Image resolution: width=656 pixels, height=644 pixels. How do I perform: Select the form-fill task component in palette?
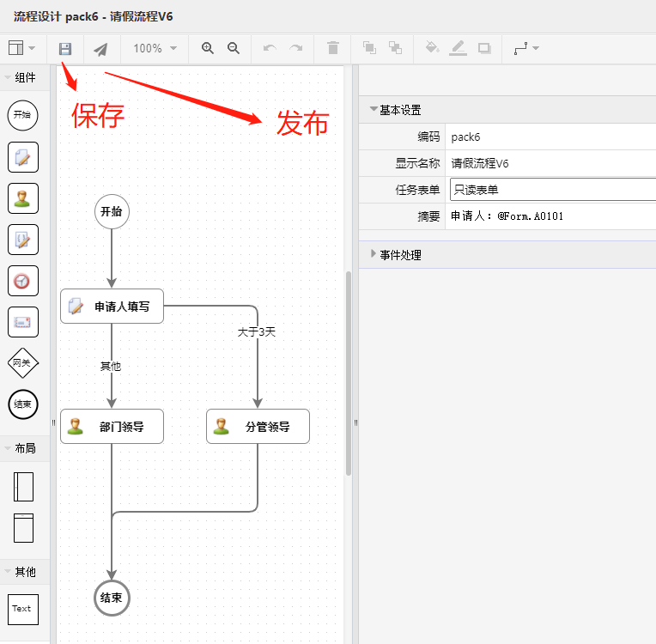coord(23,157)
